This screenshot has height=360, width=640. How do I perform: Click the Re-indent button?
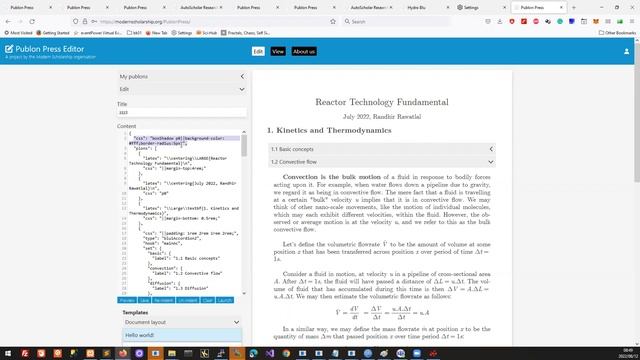163,300
